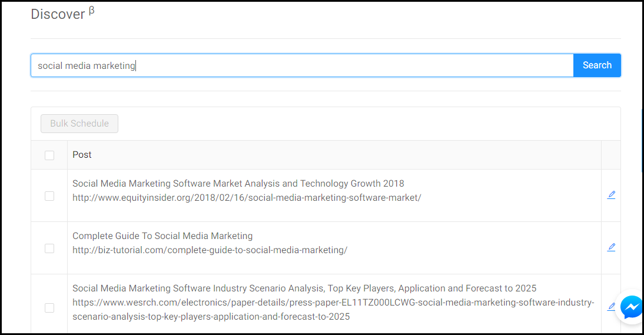Click the Industry Scenario Analysis Forecast to 2025 title
The image size is (644, 335).
304,288
